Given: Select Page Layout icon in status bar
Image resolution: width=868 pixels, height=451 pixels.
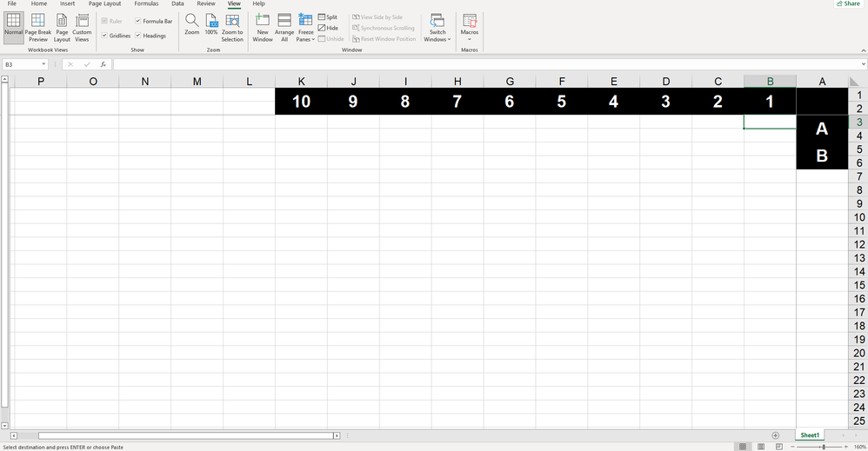Looking at the screenshot, I should pyautogui.click(x=761, y=447).
